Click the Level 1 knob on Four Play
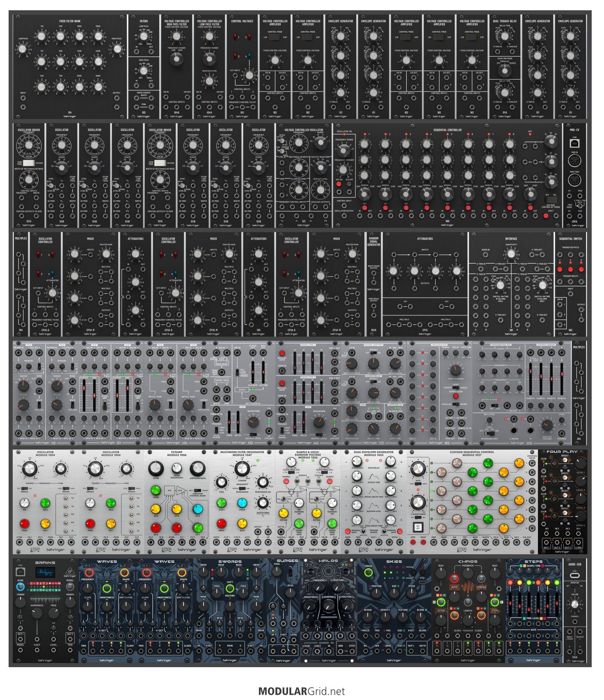This screenshot has width=604, height=700. pyautogui.click(x=581, y=463)
